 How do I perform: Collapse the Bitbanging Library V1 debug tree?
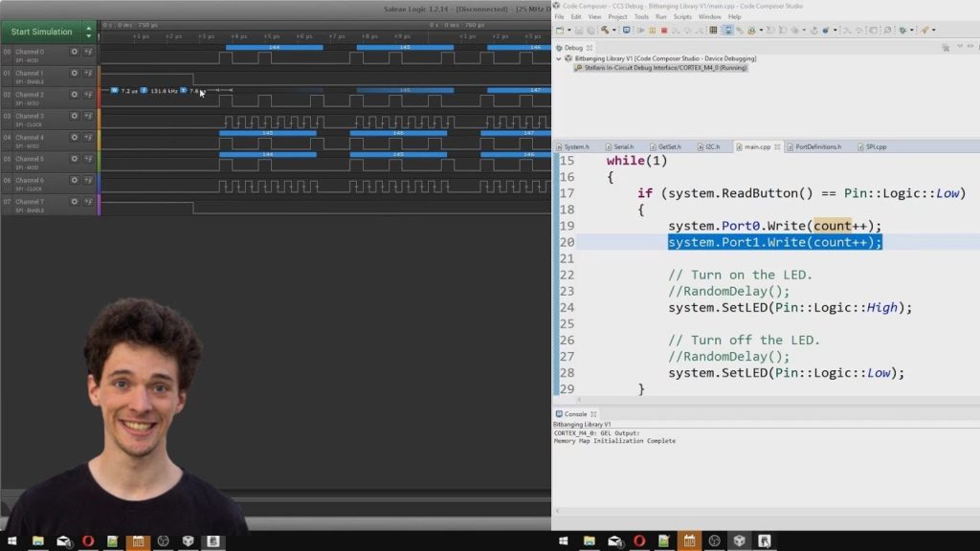559,58
